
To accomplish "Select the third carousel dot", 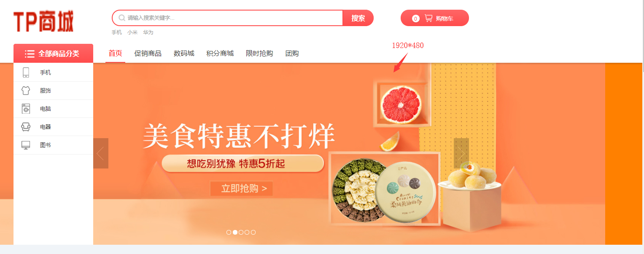I will point(241,232).
